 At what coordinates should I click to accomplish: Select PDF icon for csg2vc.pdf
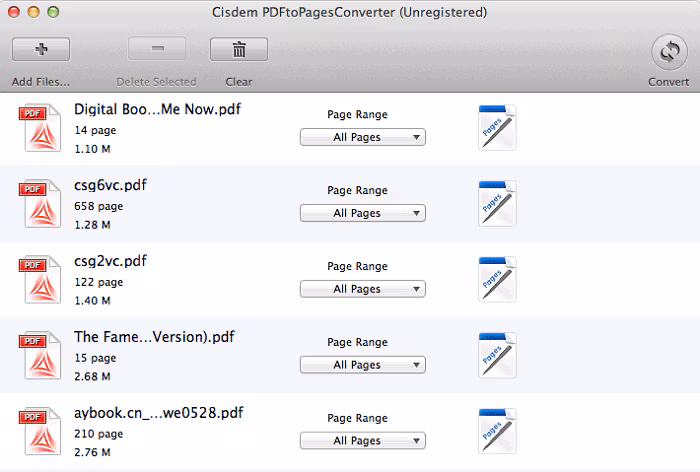40,280
